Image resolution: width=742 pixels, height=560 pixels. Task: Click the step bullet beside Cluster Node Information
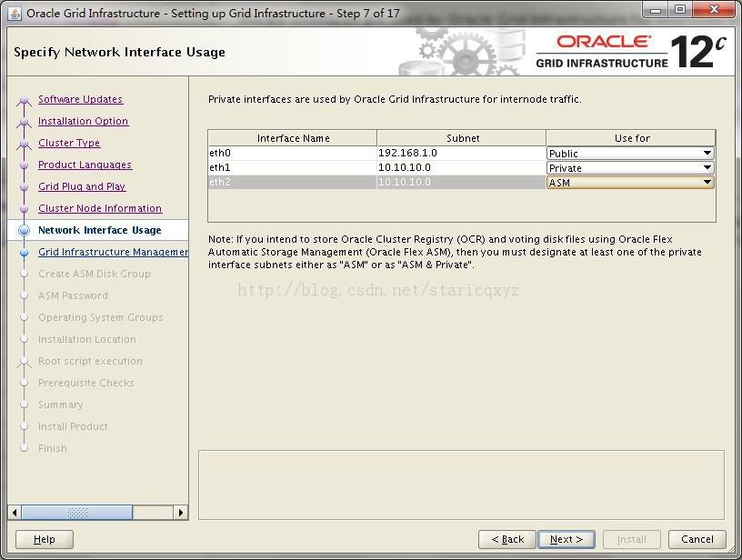pyautogui.click(x=25, y=208)
